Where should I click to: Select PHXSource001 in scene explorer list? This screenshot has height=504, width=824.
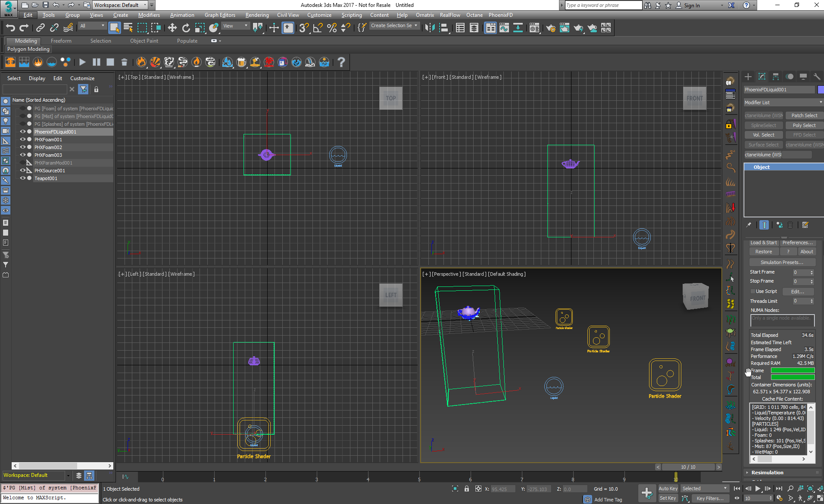(x=50, y=171)
